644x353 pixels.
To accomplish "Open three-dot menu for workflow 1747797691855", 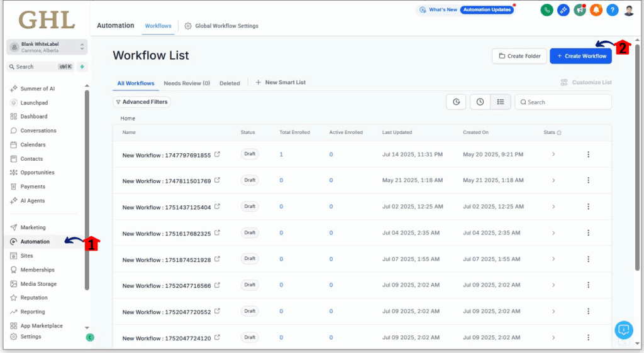I will tap(588, 154).
